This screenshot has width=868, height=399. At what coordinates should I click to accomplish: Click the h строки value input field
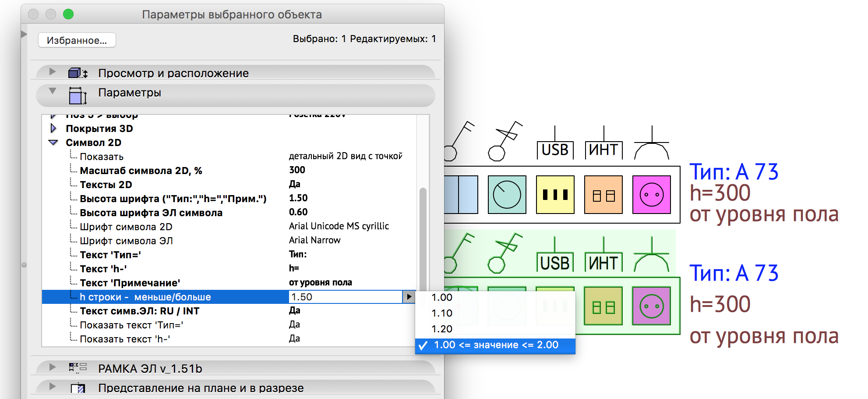click(x=345, y=297)
